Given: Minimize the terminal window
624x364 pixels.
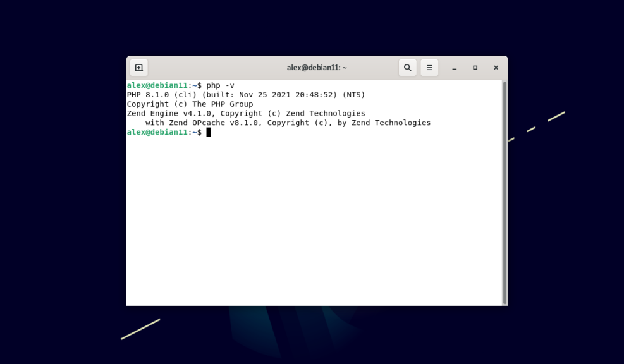Looking at the screenshot, I should coord(454,68).
